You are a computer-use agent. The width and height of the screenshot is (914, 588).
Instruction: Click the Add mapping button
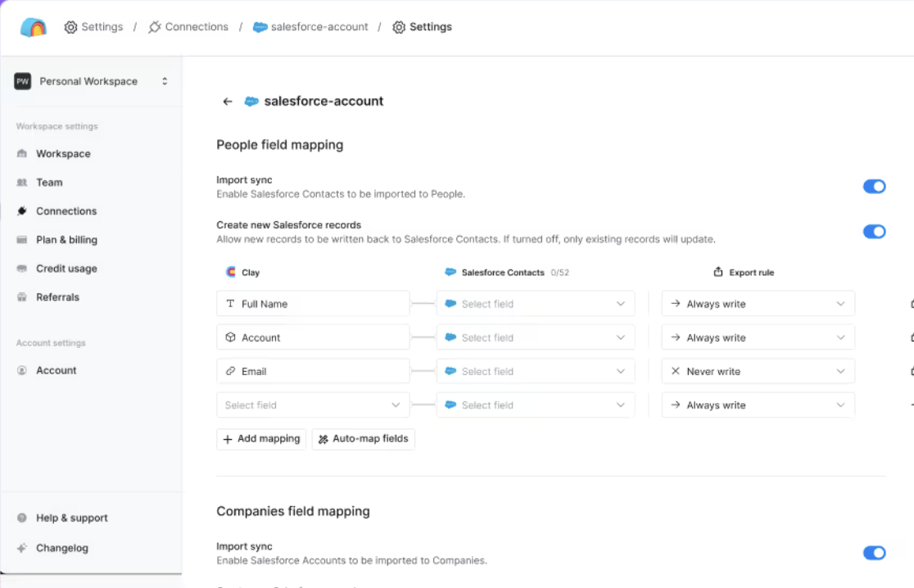click(261, 439)
